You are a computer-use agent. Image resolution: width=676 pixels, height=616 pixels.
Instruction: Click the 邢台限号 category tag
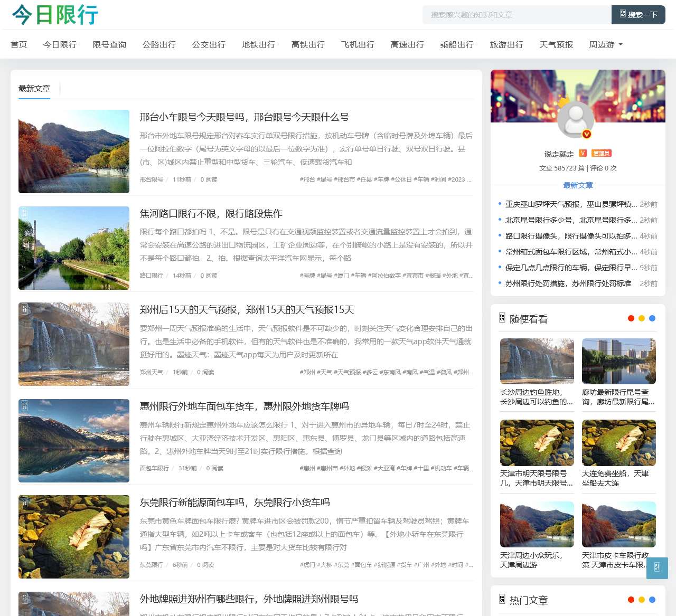pyautogui.click(x=152, y=179)
